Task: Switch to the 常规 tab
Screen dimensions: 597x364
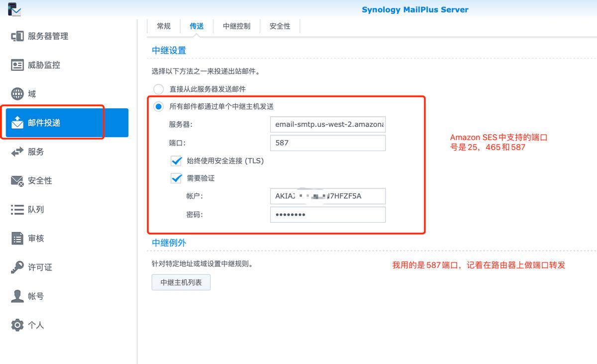Action: (164, 26)
